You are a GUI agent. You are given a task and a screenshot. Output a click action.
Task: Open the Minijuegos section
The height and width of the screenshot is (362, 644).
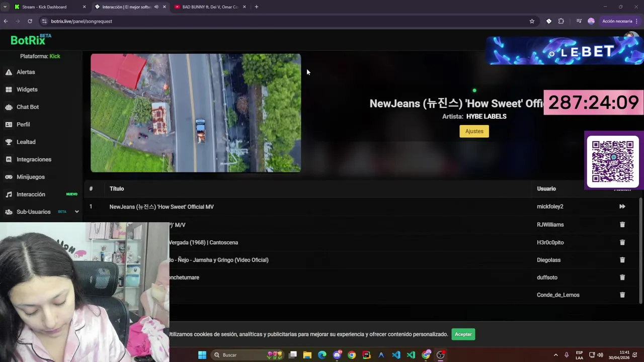pos(30,177)
